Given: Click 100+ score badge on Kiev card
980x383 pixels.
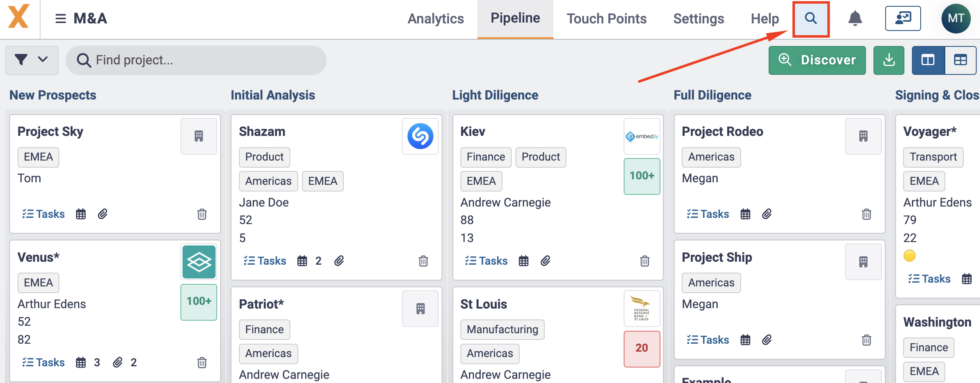Looking at the screenshot, I should tap(642, 176).
